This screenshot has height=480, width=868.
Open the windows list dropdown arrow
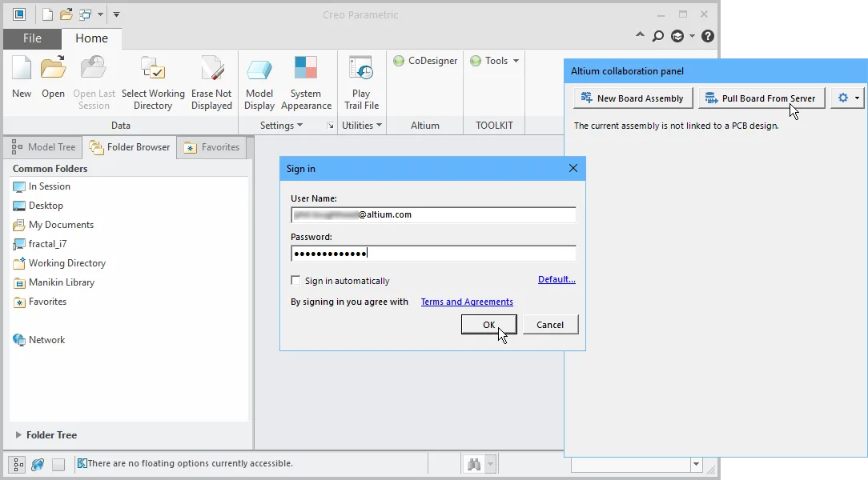click(x=100, y=14)
